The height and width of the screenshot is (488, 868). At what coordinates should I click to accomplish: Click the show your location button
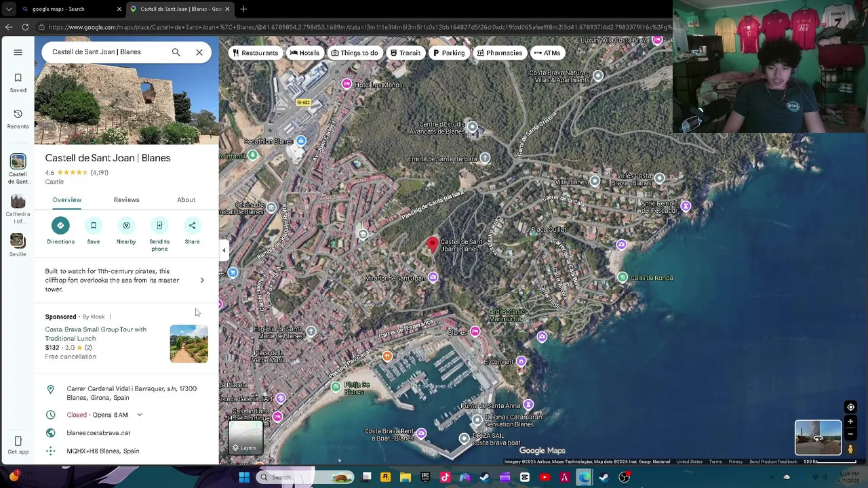pyautogui.click(x=850, y=407)
